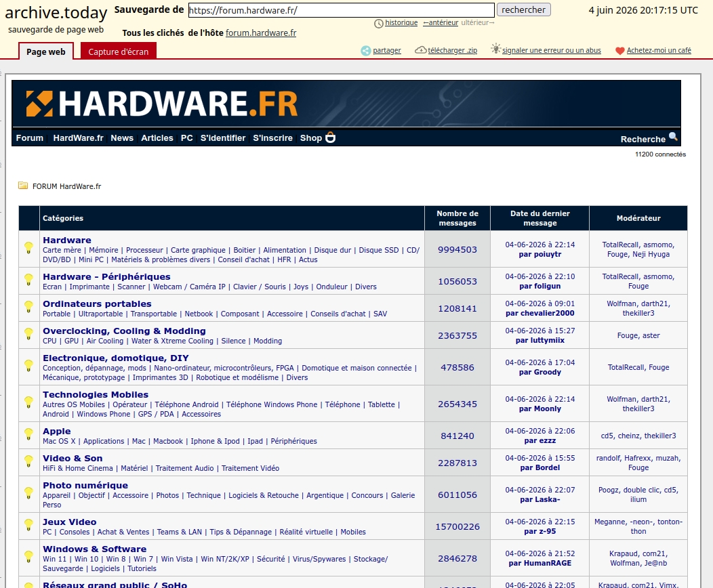Open the S'identifier menu item
Image resolution: width=713 pixels, height=588 pixels.
[223, 138]
